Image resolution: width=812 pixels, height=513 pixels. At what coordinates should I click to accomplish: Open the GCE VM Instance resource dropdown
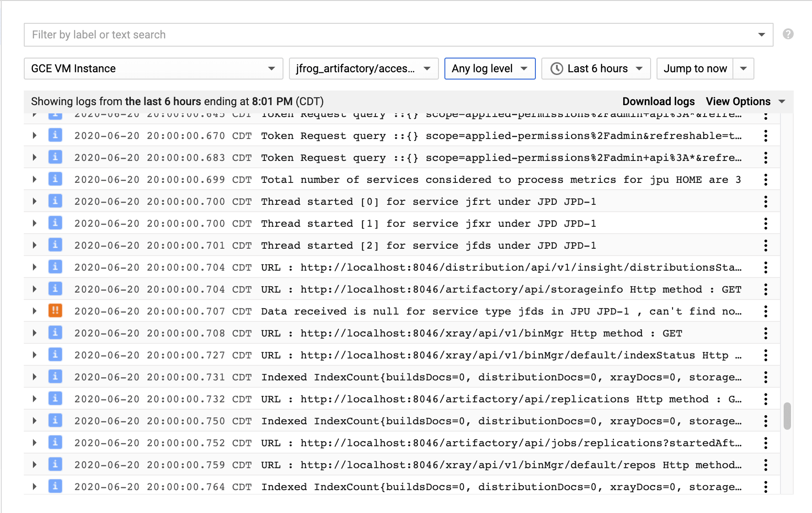(153, 69)
